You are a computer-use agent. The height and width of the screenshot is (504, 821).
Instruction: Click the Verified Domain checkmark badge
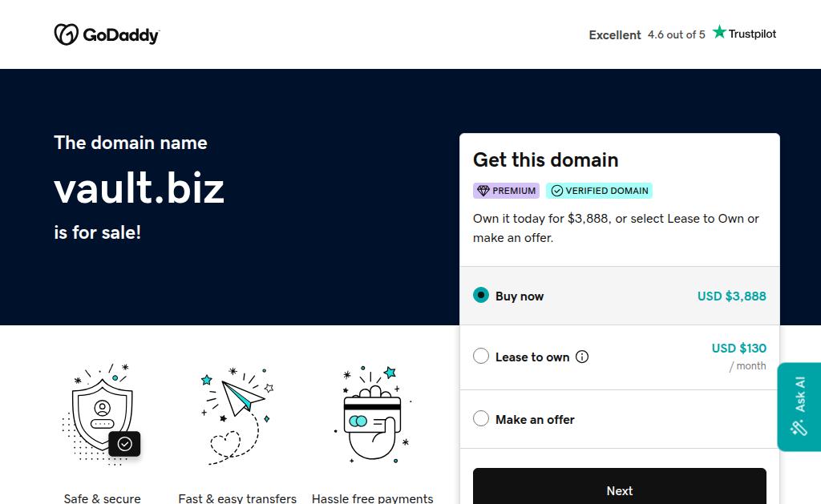[599, 191]
